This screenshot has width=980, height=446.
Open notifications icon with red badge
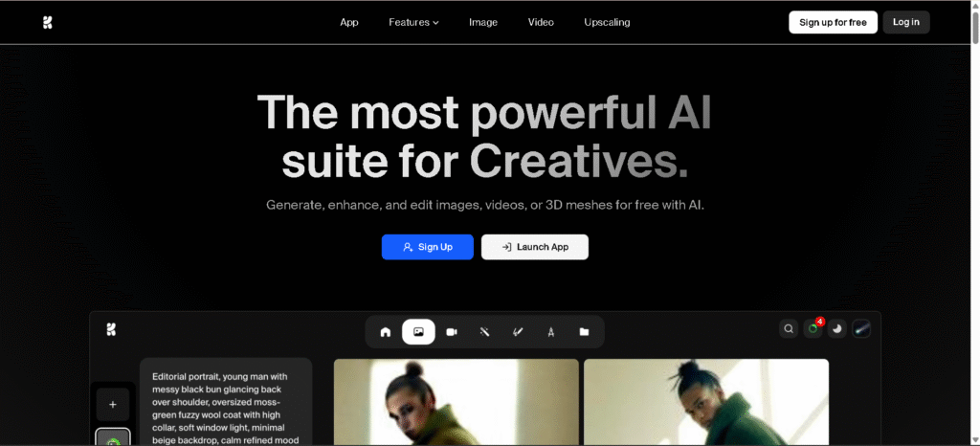tap(813, 329)
